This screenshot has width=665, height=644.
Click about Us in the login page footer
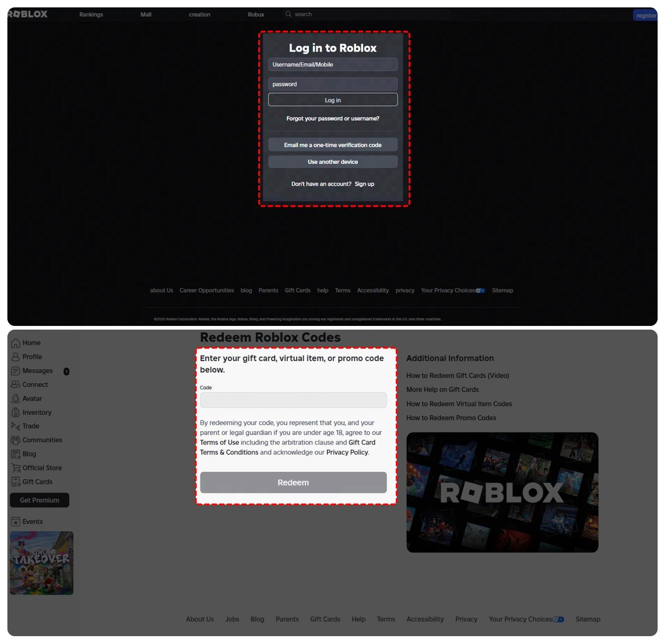(162, 290)
